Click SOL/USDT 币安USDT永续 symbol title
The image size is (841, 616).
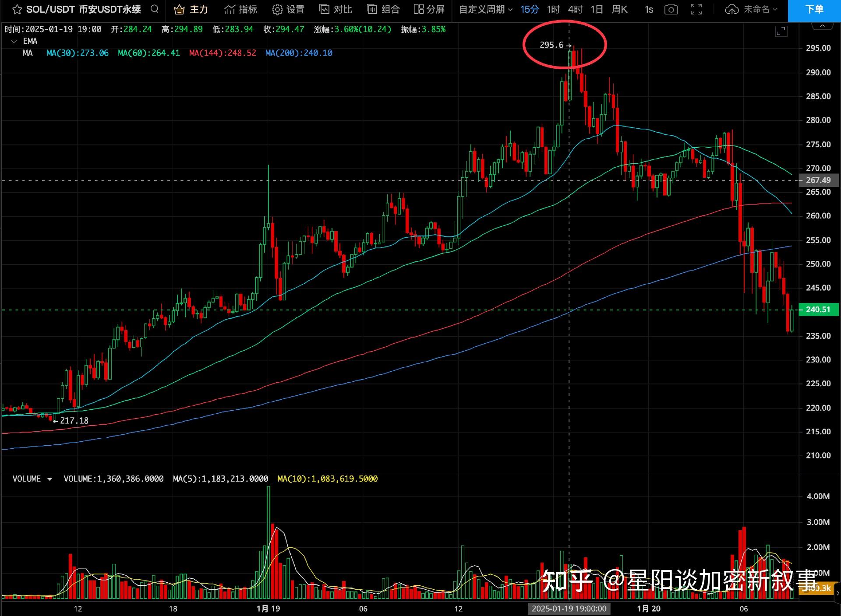click(83, 9)
